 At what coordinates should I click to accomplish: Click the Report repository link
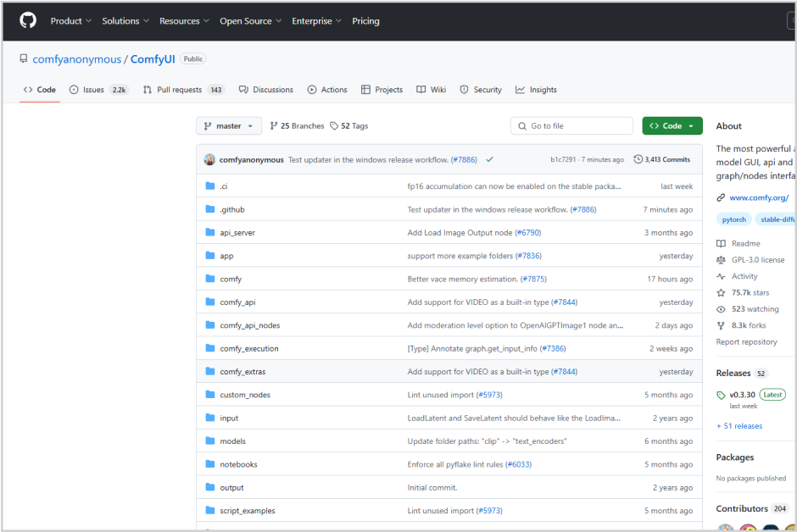click(x=746, y=341)
